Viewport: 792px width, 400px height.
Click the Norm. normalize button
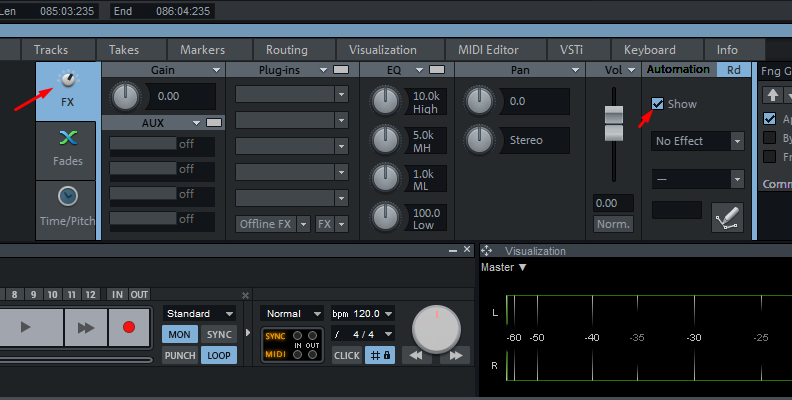[613, 224]
